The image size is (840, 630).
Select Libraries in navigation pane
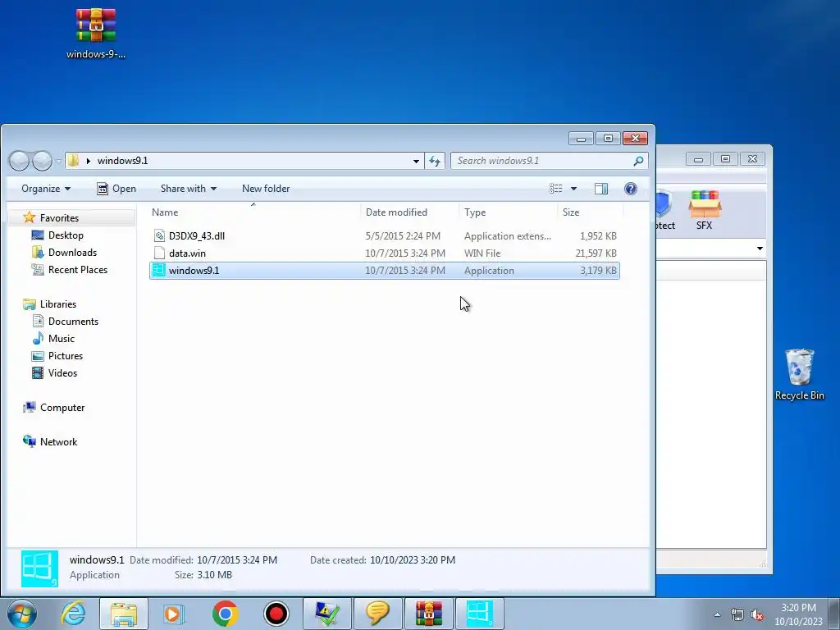[58, 304]
